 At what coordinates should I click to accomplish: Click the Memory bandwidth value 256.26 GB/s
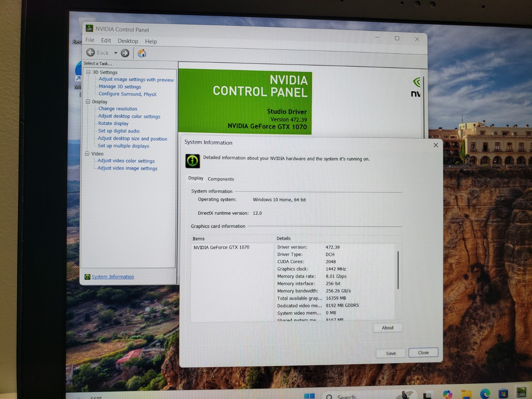(338, 291)
